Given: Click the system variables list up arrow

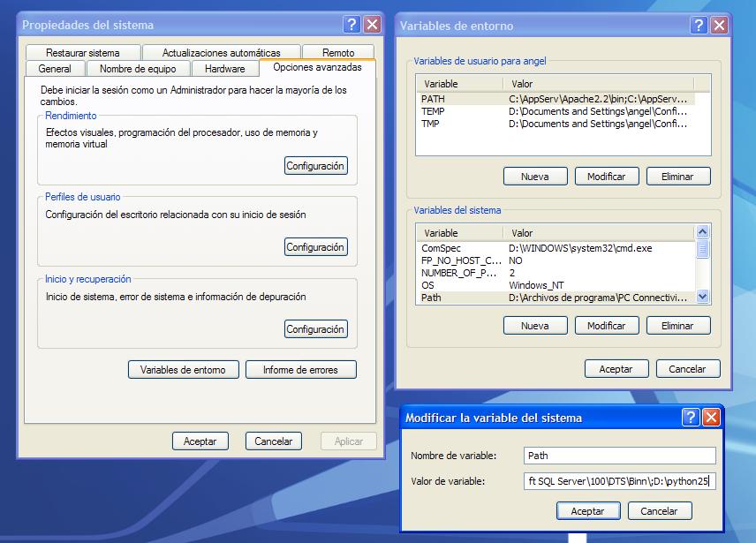Looking at the screenshot, I should [x=702, y=231].
